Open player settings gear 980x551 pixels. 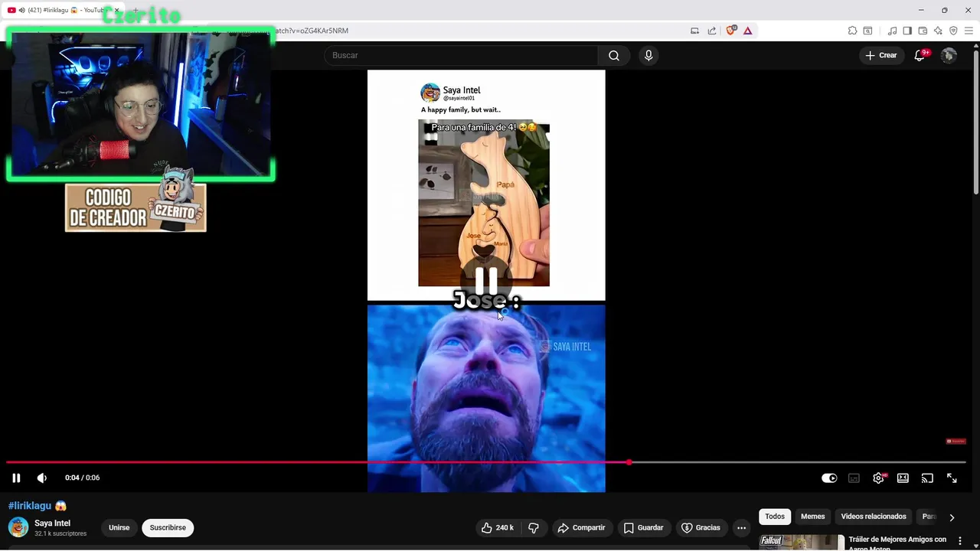pos(878,478)
